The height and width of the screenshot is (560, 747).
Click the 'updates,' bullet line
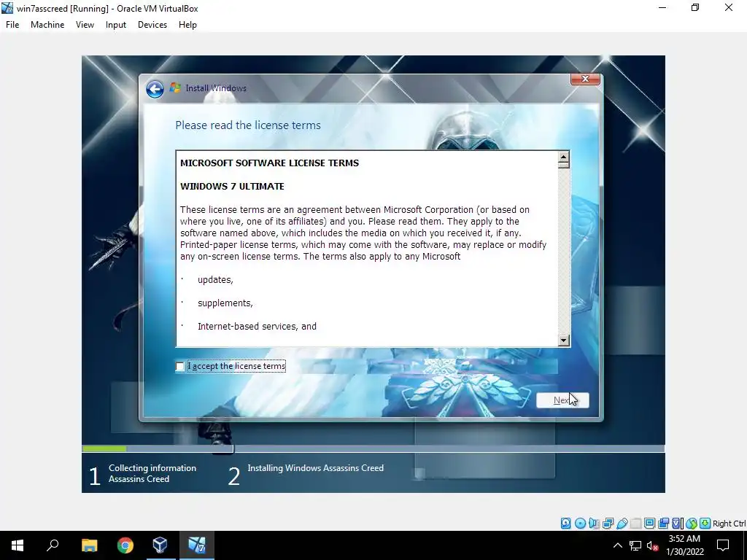point(215,280)
